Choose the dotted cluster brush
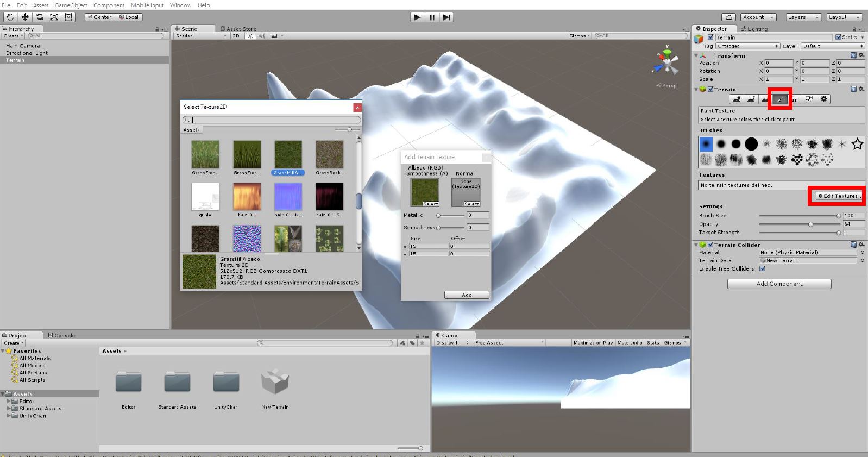The width and height of the screenshot is (868, 457). [x=797, y=160]
